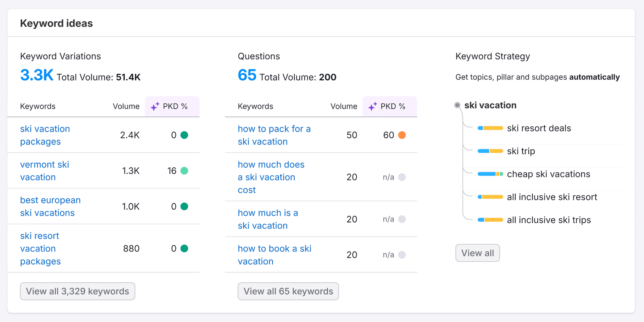Screen dimensions: 644x322
Task: Click PKD % header in Questions table
Action: click(x=390, y=106)
